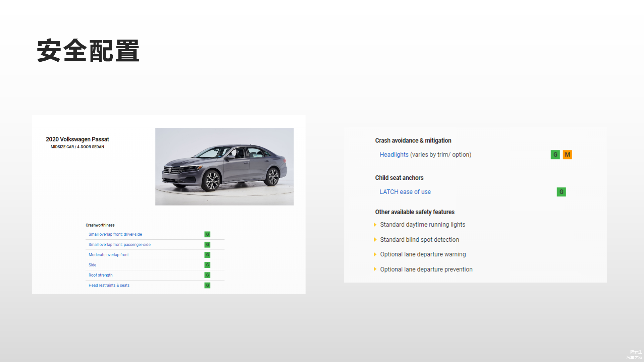Click the G badge next to Roof strength
The width and height of the screenshot is (644, 362).
coord(207,275)
